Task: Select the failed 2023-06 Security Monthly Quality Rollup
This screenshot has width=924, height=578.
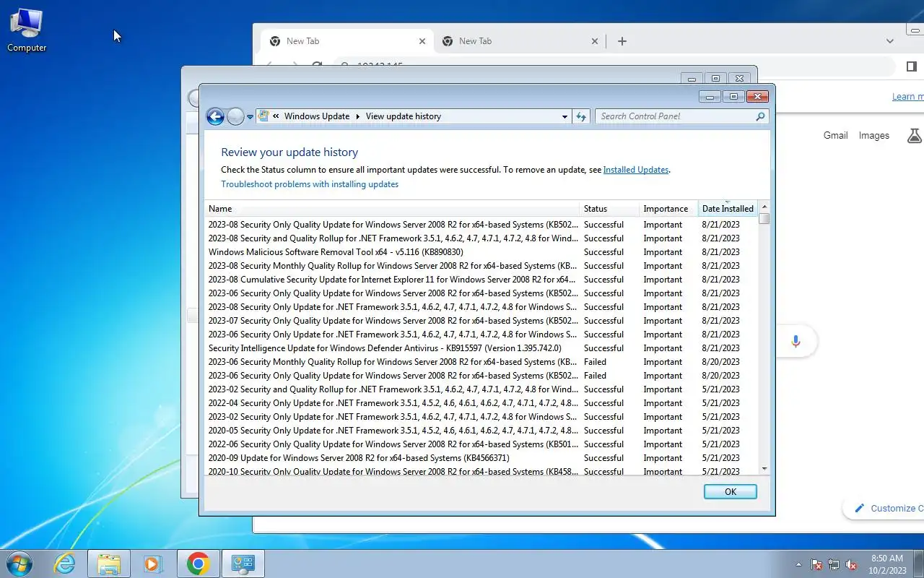Action: [x=481, y=362]
